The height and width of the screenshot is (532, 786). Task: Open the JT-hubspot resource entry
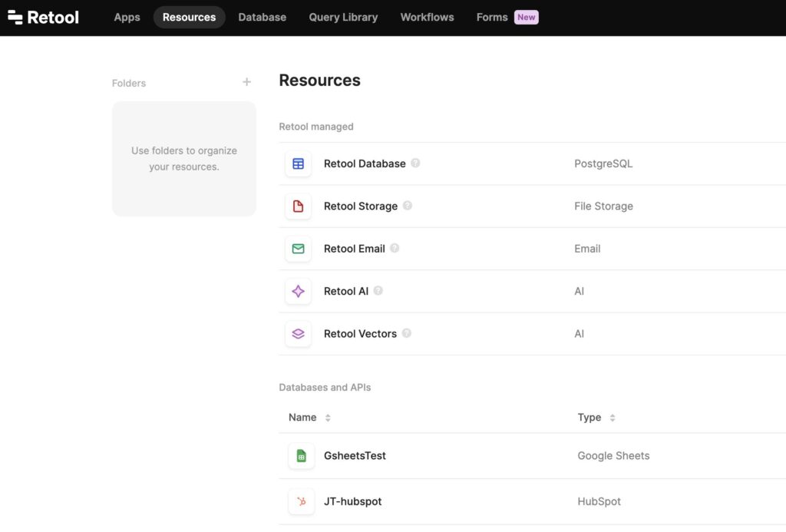[x=353, y=501]
